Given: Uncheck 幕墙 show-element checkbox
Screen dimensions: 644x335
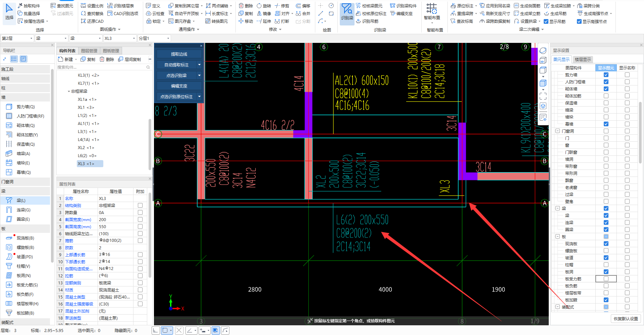Looking at the screenshot, I should coord(606,124).
